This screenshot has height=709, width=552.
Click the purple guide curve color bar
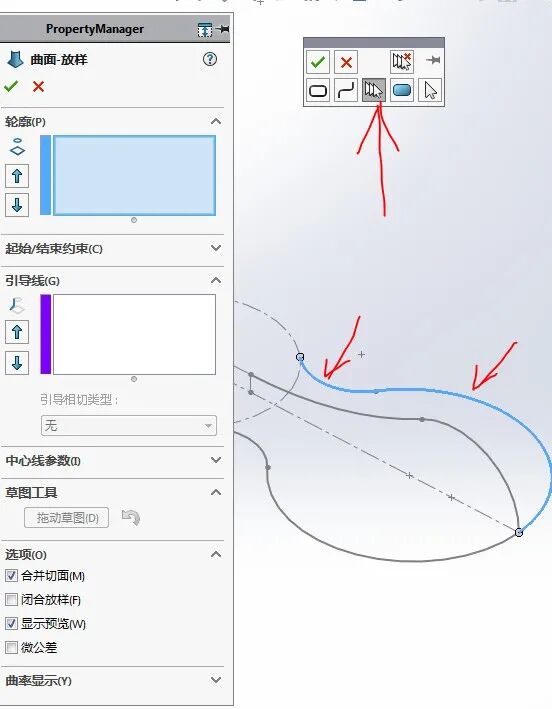point(46,334)
